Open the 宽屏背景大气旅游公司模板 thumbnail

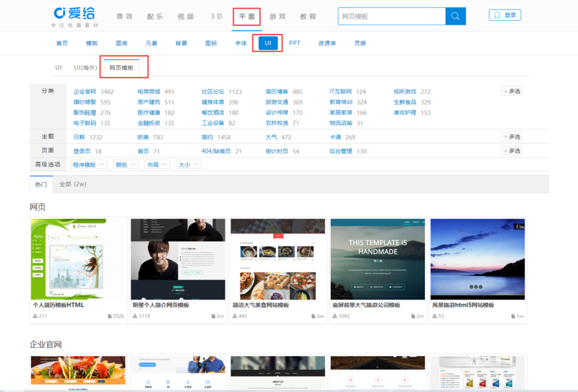(x=378, y=259)
